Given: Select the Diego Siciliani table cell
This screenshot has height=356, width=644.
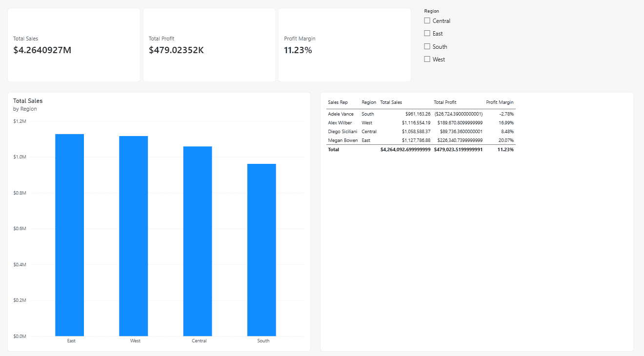Looking at the screenshot, I should pyautogui.click(x=342, y=132).
